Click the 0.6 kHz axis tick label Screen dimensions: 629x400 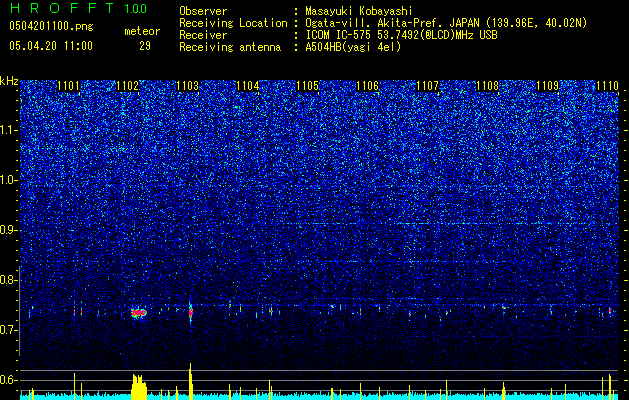pos(9,380)
